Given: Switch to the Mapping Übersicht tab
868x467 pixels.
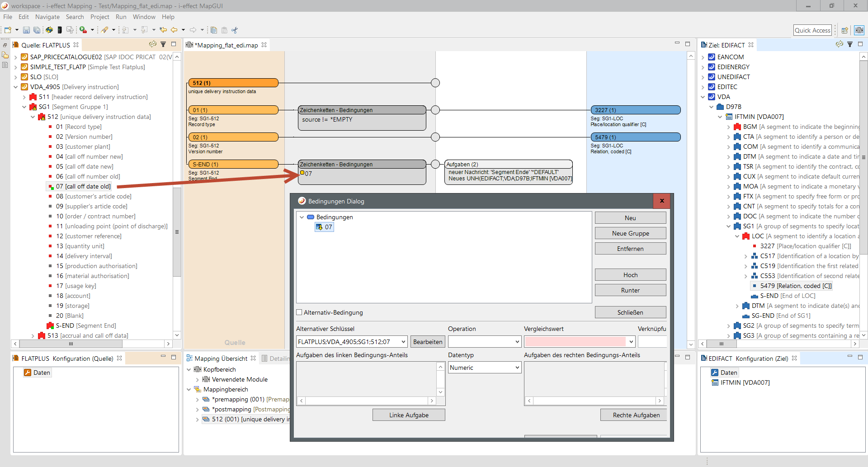Looking at the screenshot, I should [221, 359].
